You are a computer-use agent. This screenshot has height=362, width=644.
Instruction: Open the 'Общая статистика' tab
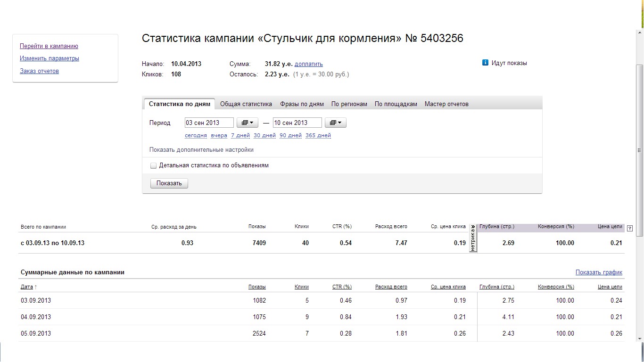tap(246, 104)
